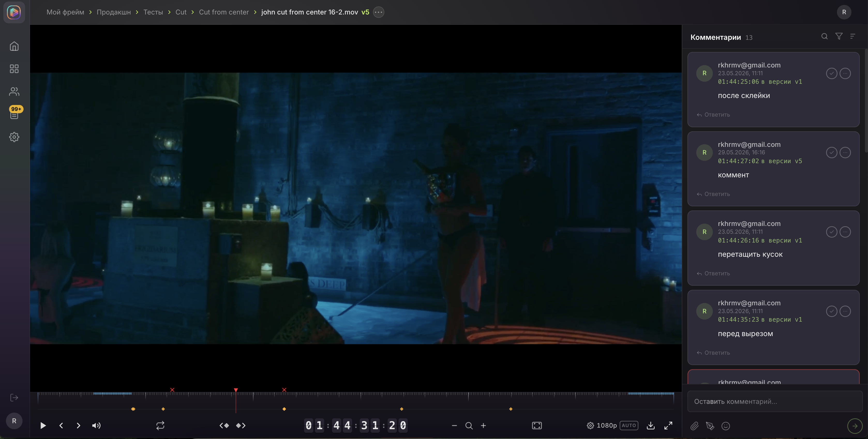Open 1080p quality settings
Image resolution: width=868 pixels, height=439 pixels.
pyautogui.click(x=602, y=426)
